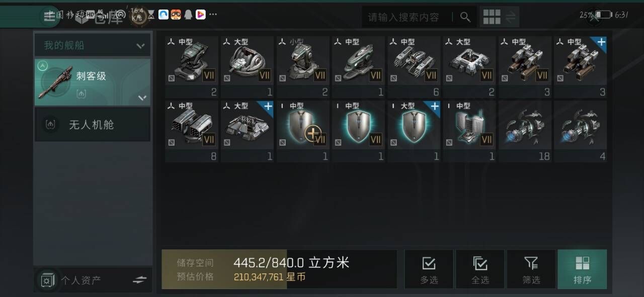Select the medium shield item with plus badge

pos(302,131)
